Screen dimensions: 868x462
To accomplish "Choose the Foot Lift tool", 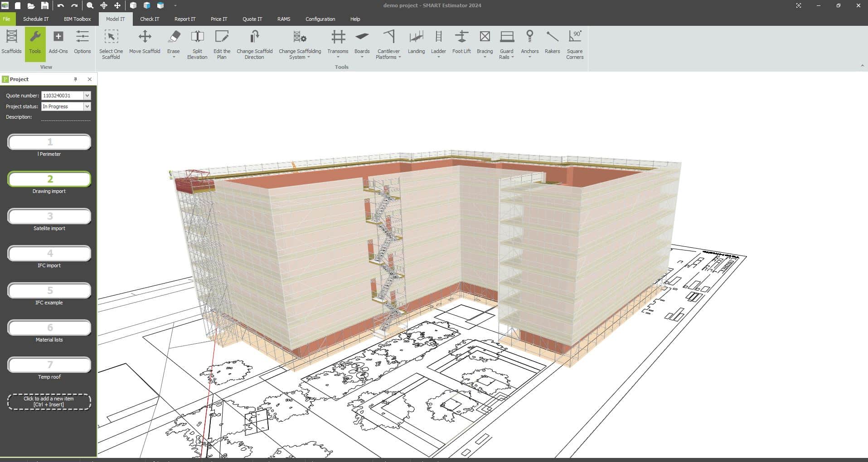I will coord(461,42).
